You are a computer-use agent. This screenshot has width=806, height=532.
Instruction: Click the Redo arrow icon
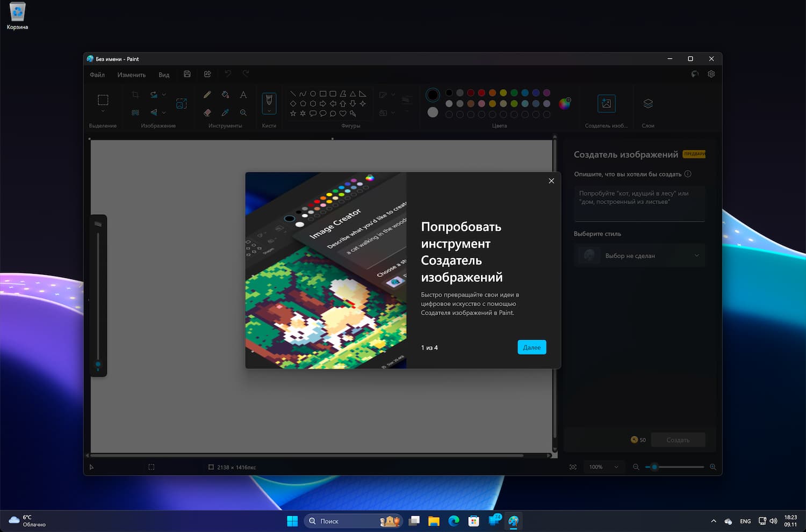[x=246, y=74]
